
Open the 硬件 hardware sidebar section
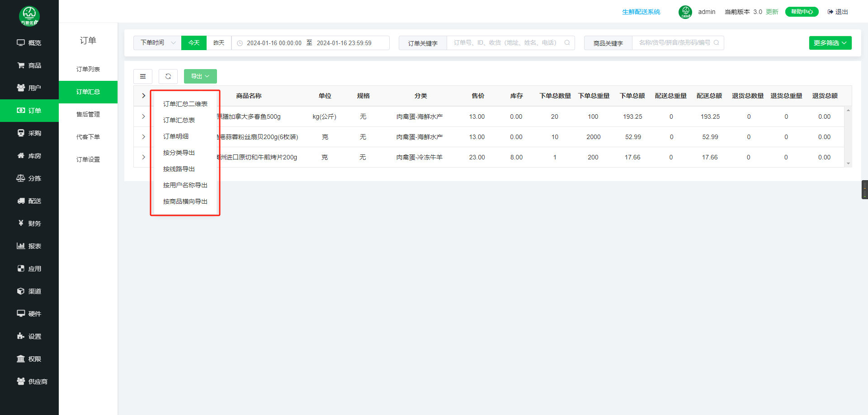pos(29,314)
